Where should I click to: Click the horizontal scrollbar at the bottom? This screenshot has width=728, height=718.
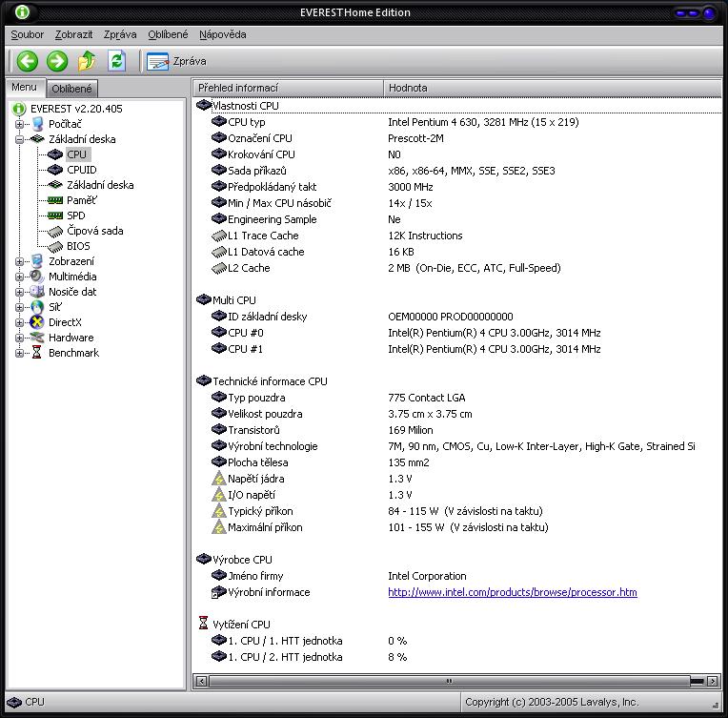click(448, 682)
